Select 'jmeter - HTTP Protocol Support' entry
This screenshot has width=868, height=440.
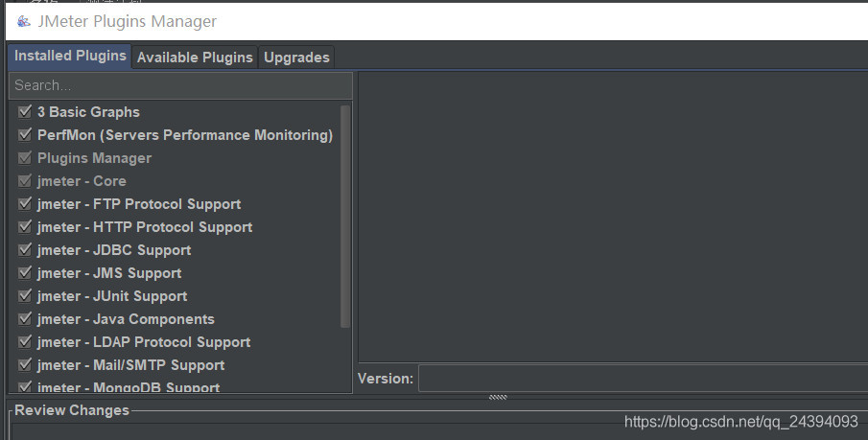(145, 227)
